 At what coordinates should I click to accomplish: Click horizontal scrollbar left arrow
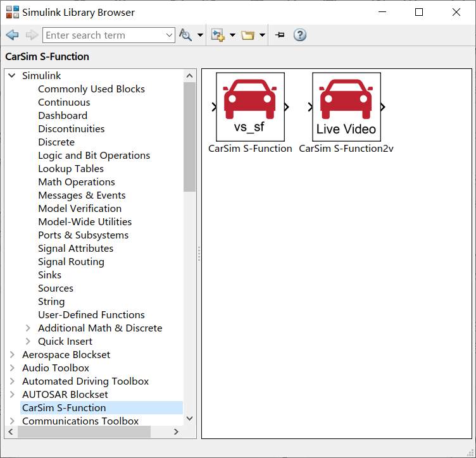11,431
